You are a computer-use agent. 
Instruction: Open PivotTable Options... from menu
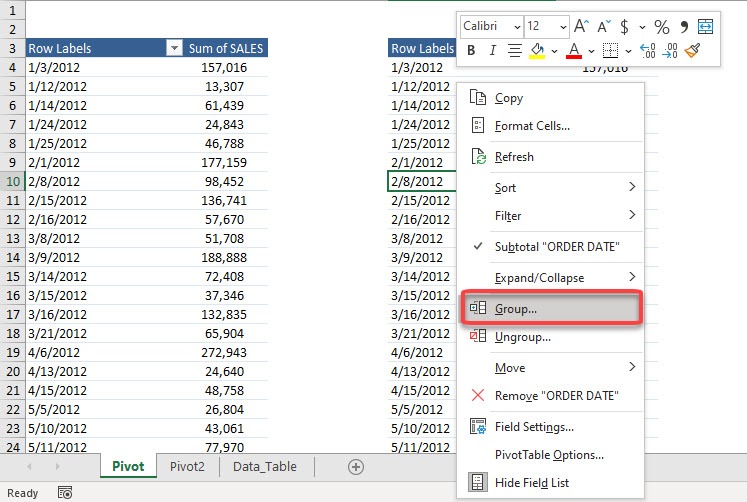550,455
